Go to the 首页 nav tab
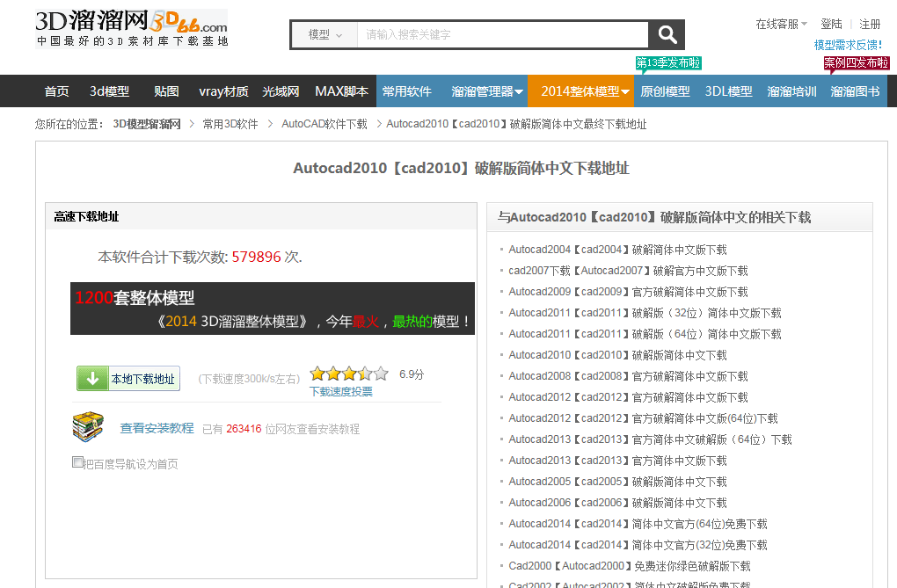897x588 pixels. tap(56, 91)
